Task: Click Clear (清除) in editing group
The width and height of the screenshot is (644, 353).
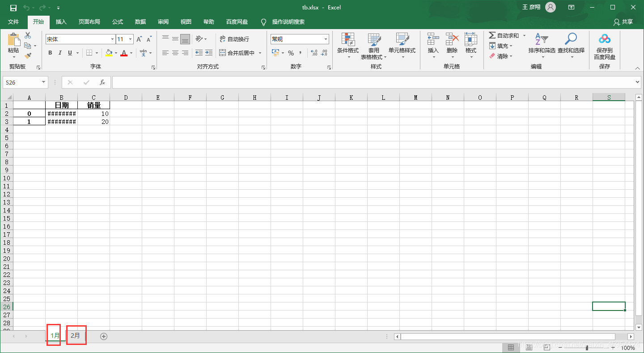Action: pos(500,56)
